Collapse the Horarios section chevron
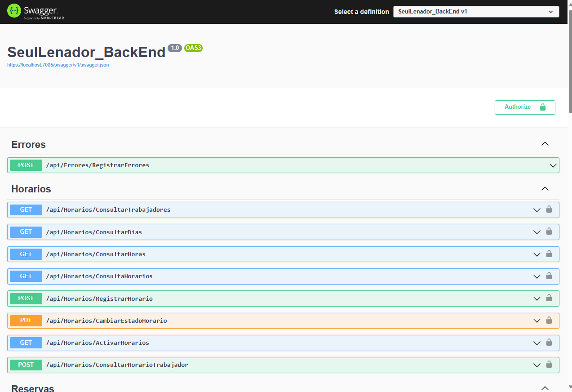572x392 pixels. pyautogui.click(x=545, y=189)
